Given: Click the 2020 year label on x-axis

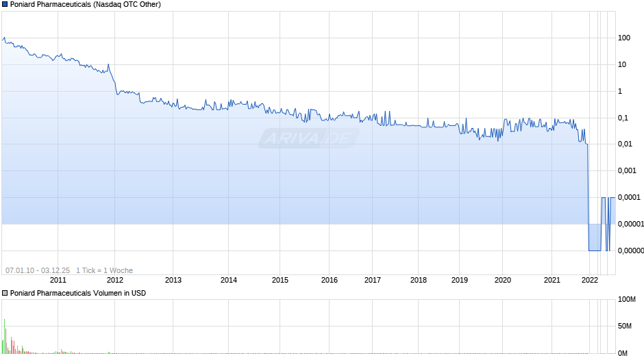Looking at the screenshot, I should [503, 280].
